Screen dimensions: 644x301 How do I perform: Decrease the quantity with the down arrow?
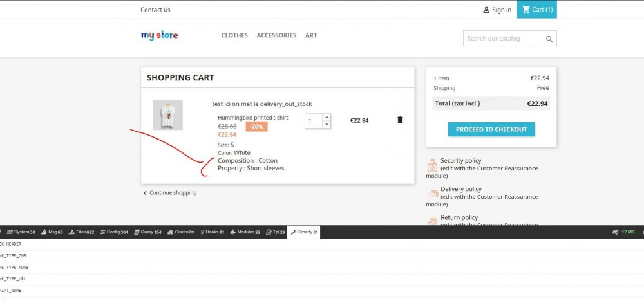327,124
